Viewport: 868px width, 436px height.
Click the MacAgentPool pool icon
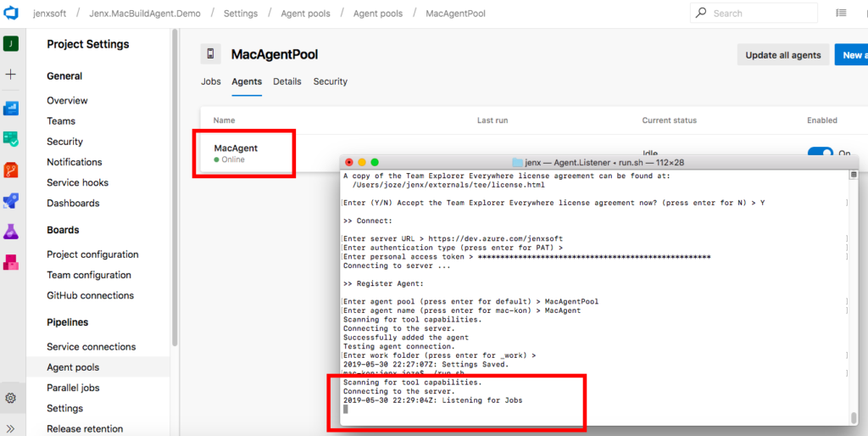(210, 54)
